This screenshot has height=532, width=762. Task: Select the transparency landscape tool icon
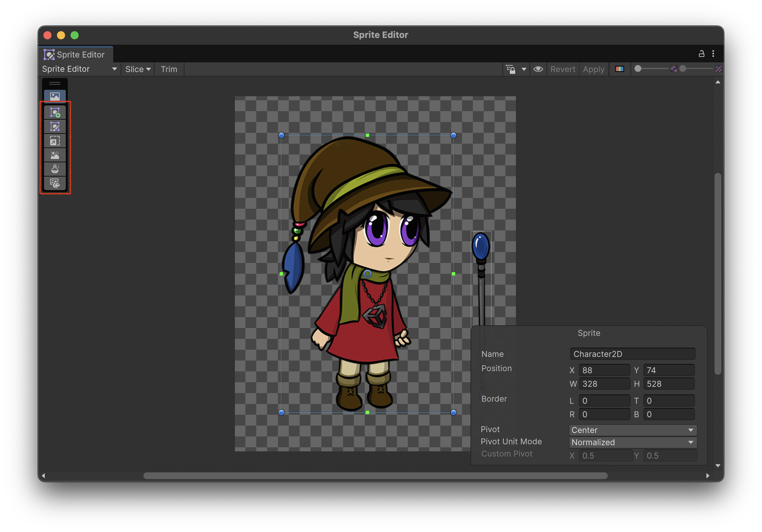tap(55, 155)
